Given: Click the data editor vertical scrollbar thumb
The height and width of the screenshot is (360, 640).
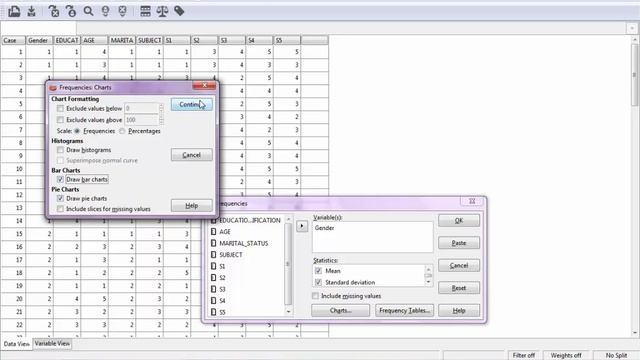Looking at the screenshot, I should point(634,75).
